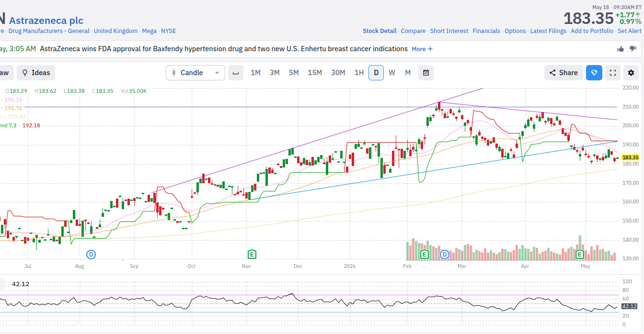
Task: Click the RSI 42.12 axis label
Action: tap(629, 306)
